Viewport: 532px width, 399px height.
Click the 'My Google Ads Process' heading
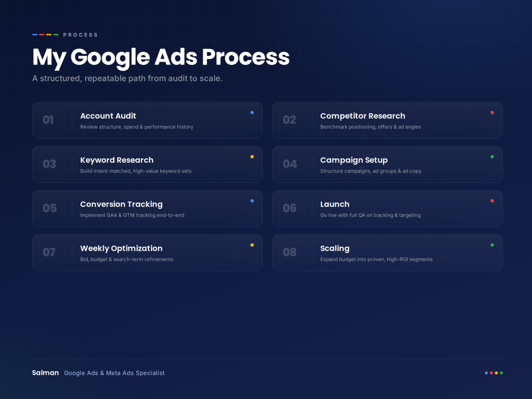click(161, 57)
